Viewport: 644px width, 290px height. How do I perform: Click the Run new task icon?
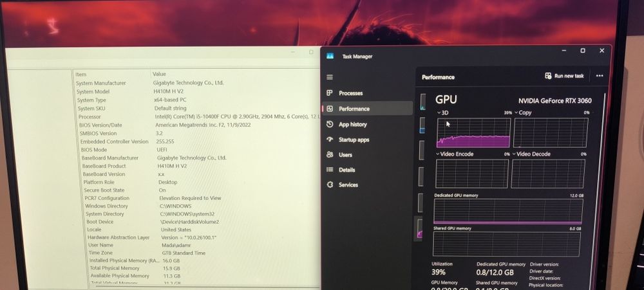(x=548, y=76)
